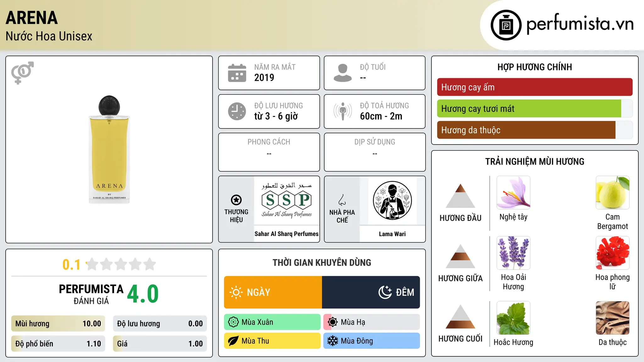The width and height of the screenshot is (644, 362).
Task: Click the sun icon for Mùa Hạ
Action: coord(333,322)
